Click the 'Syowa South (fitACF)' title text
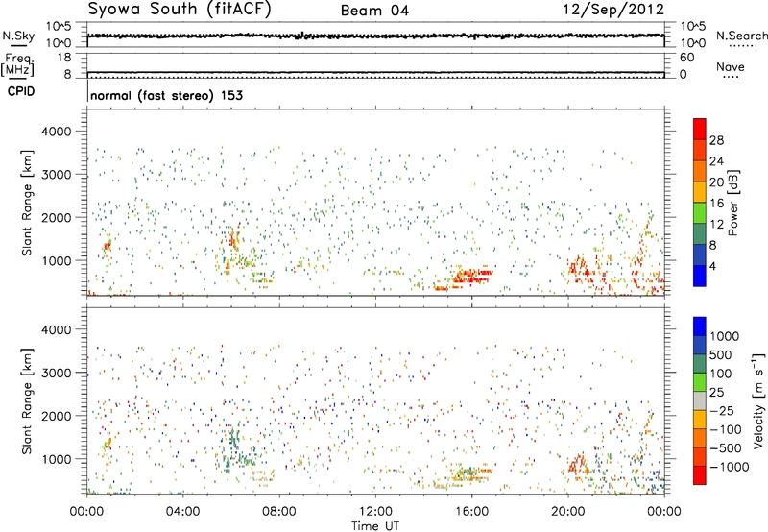768x532 pixels. 180,10
